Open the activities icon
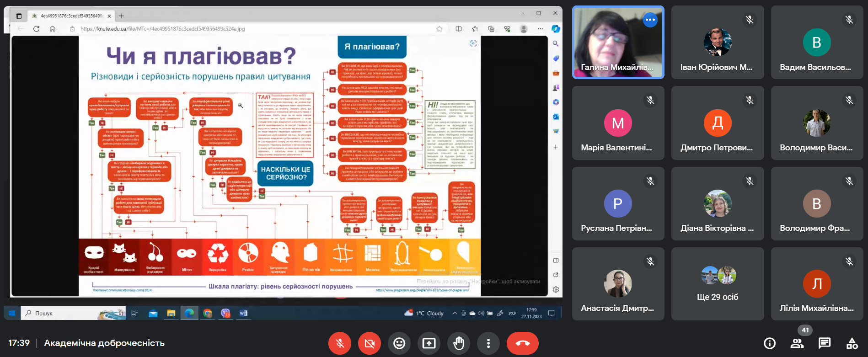Viewport: 868px width, 357px height. [x=852, y=343]
